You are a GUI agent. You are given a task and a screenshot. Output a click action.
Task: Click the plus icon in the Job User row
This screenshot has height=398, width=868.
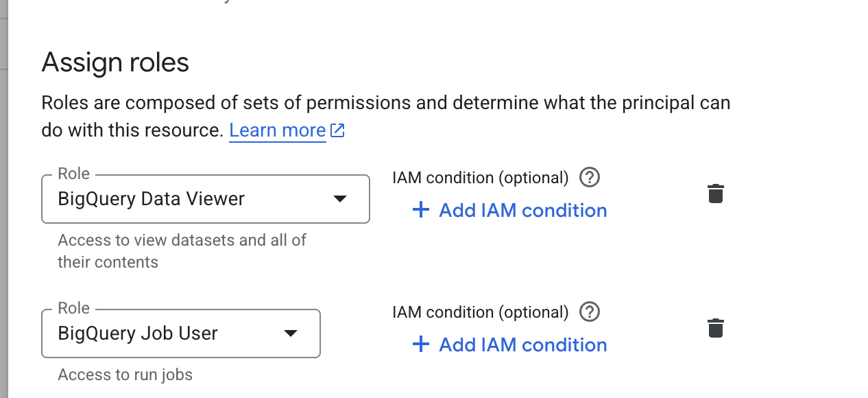click(420, 344)
